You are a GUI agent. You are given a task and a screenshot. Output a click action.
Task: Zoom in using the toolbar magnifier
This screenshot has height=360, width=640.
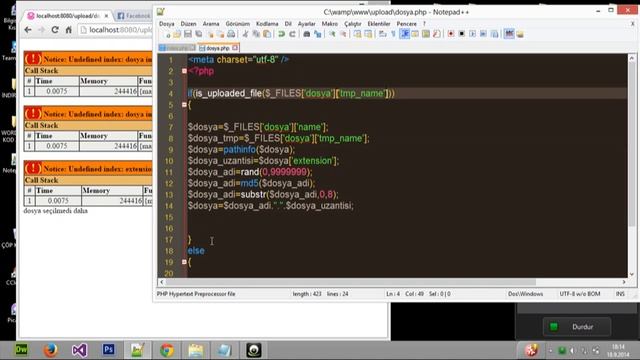pyautogui.click(x=332, y=34)
